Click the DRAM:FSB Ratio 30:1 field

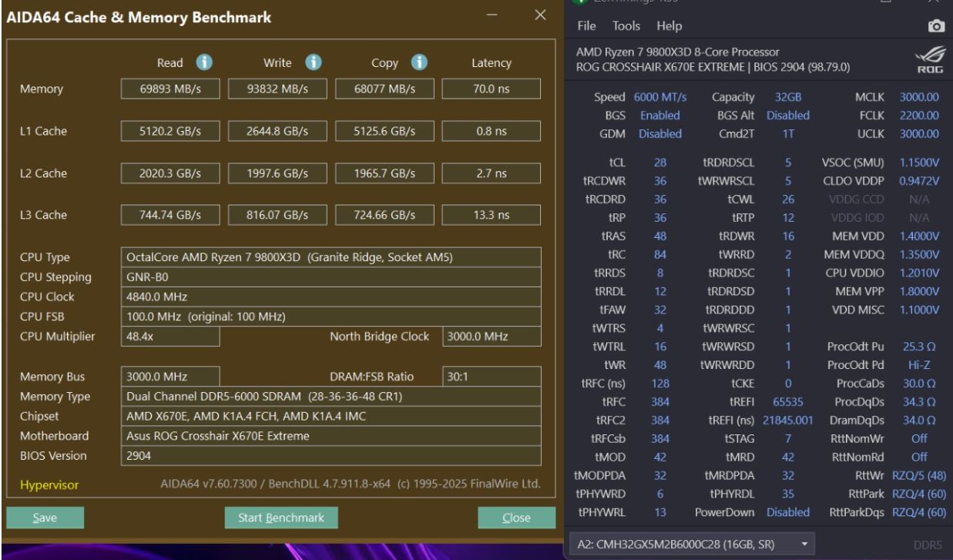point(492,377)
